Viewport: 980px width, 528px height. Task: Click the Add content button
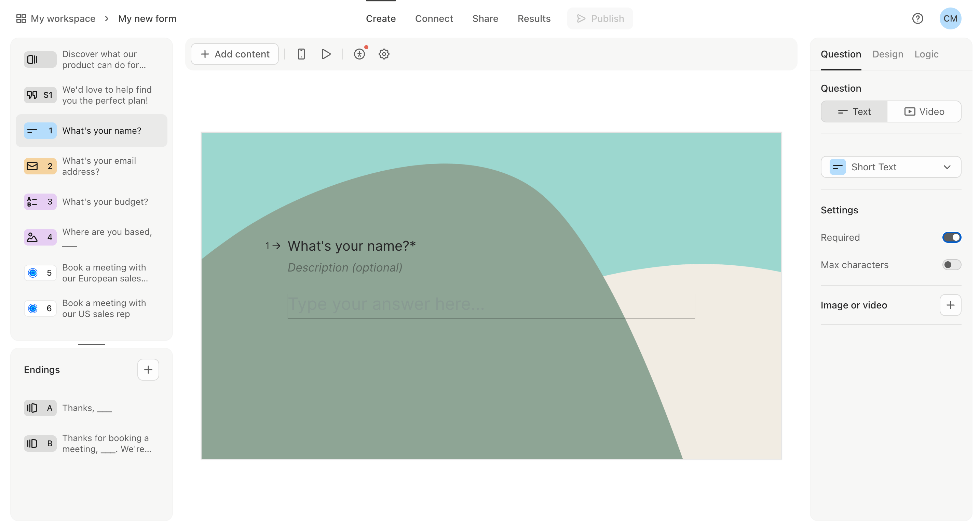(235, 54)
